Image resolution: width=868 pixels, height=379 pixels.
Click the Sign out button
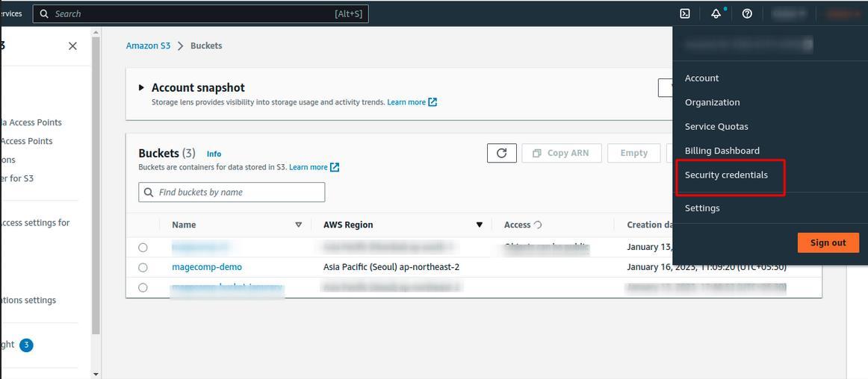coord(828,243)
